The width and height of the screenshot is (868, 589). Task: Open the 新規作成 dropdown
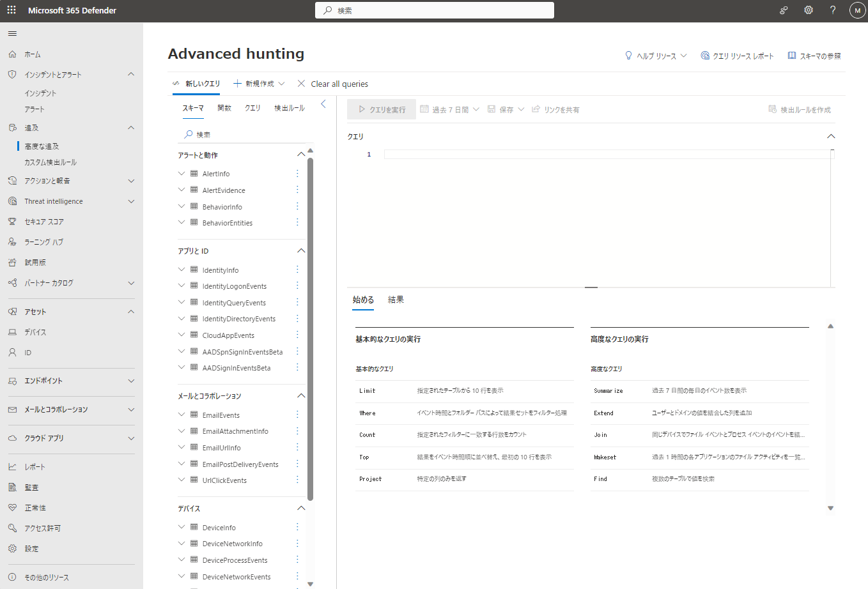click(x=259, y=84)
